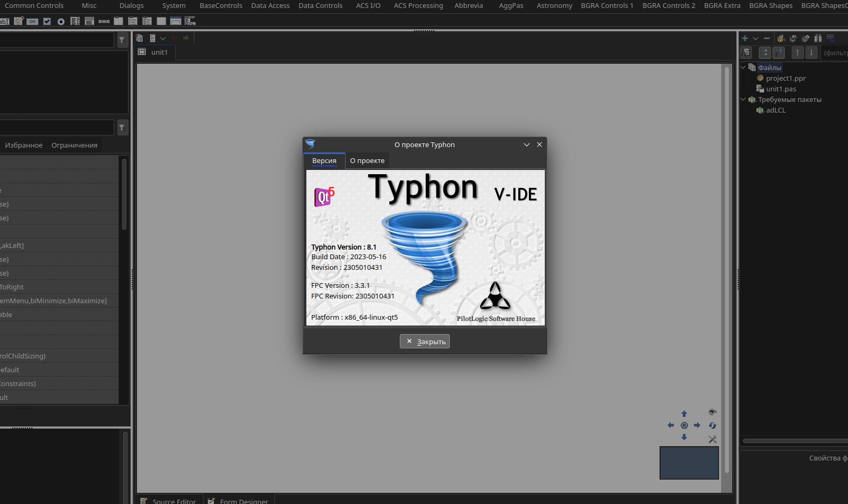Switch to О проекте tab in dialog

tap(367, 160)
